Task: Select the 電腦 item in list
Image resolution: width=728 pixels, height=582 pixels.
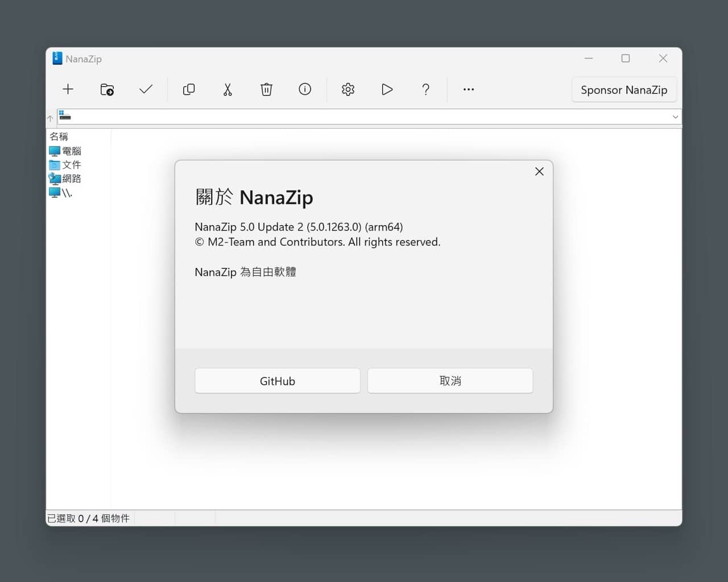Action: coord(65,151)
